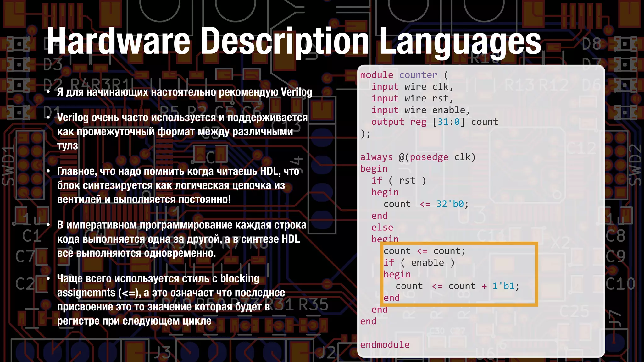Click the closing ');' line of the module ports
The width and height of the screenshot is (644, 362).
tap(365, 134)
